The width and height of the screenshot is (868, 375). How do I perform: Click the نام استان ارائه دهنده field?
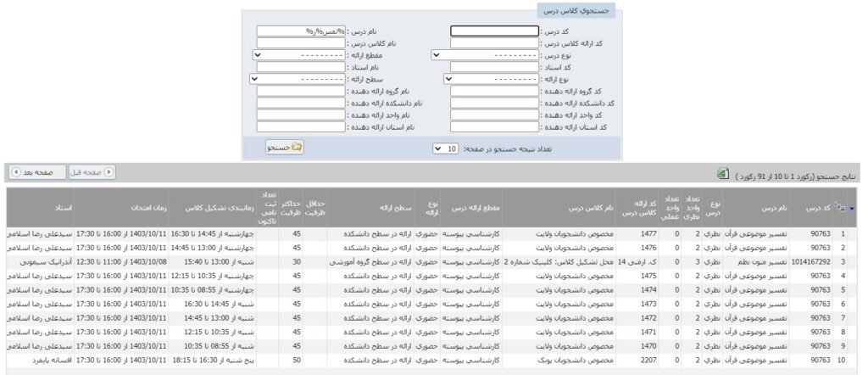(x=301, y=127)
